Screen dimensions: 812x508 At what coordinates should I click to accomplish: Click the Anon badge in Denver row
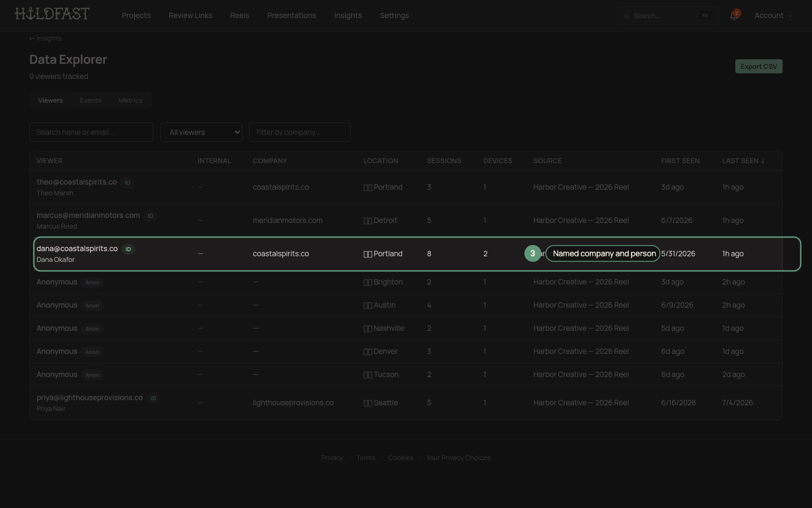[x=92, y=352]
